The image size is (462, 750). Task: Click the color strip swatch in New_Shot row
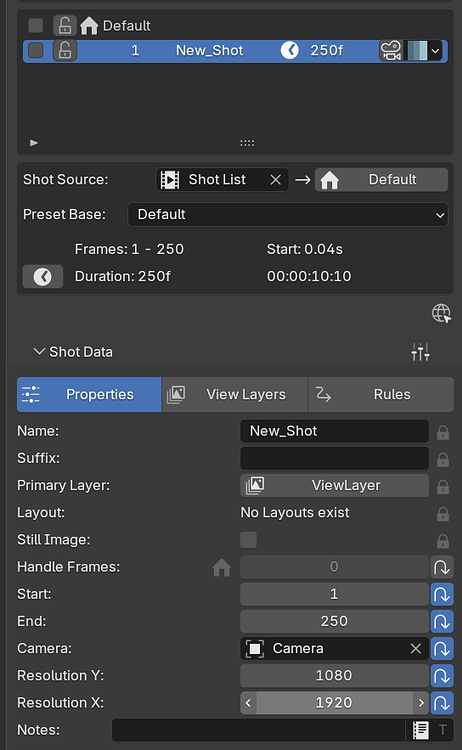[416, 50]
